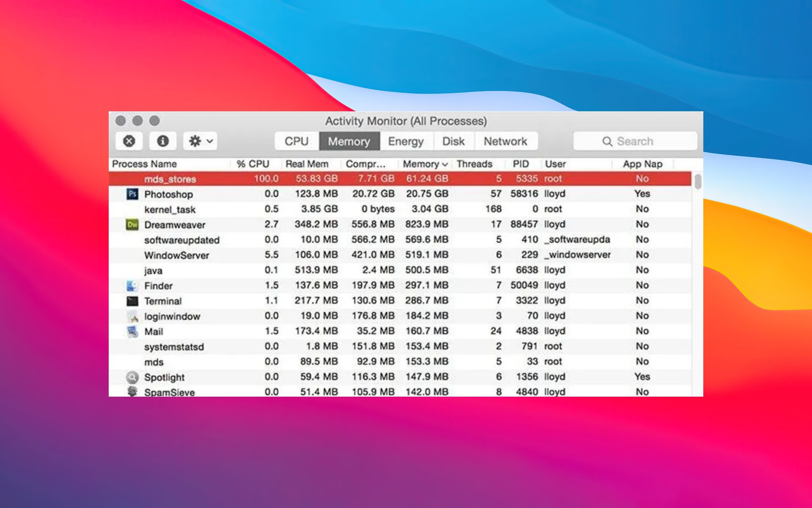Select the Spotlight process name
This screenshot has width=812, height=508.
tap(165, 377)
